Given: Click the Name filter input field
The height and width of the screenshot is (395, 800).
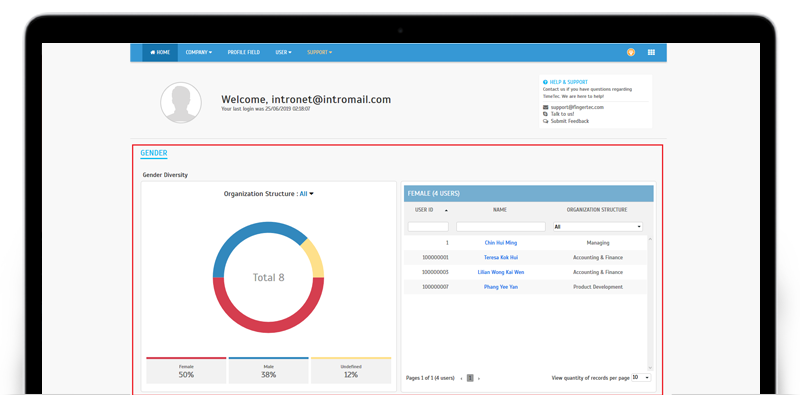Looking at the screenshot, I should (x=501, y=227).
